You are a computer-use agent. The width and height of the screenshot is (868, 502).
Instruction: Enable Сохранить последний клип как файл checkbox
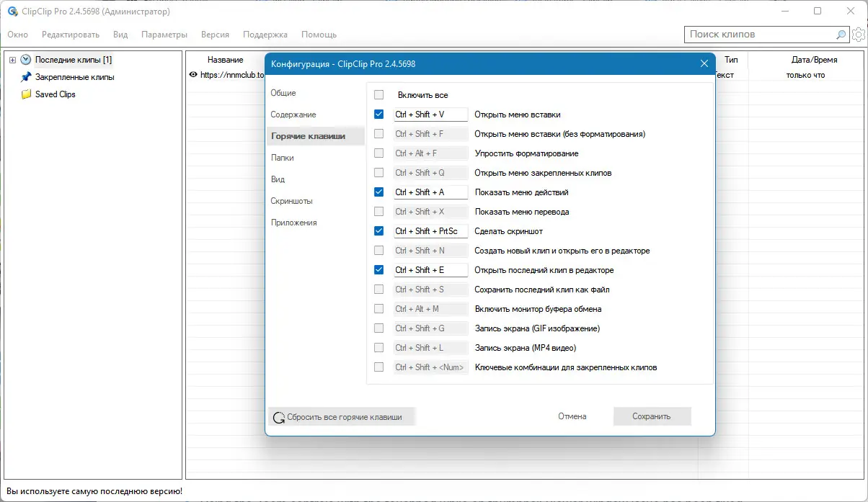[379, 290]
